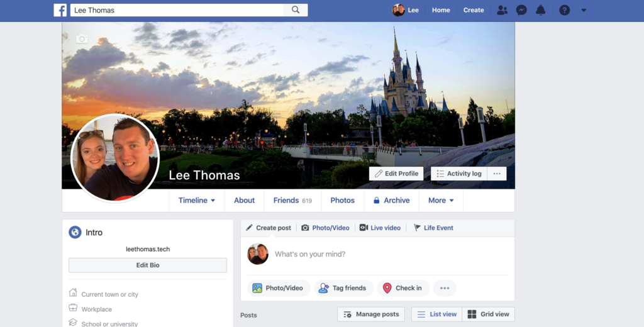The image size is (644, 327).
Task: Click the Facebook logo icon
Action: [x=60, y=10]
